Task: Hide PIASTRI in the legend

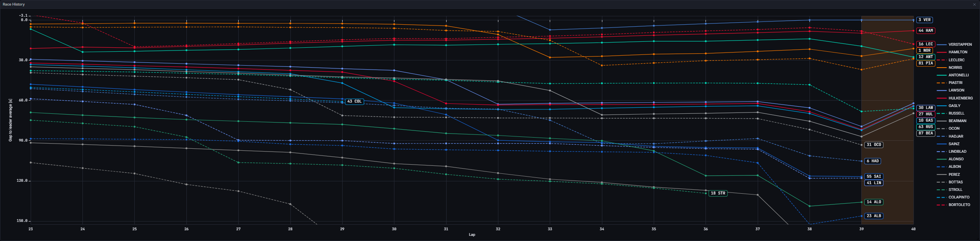Action: tap(950, 83)
